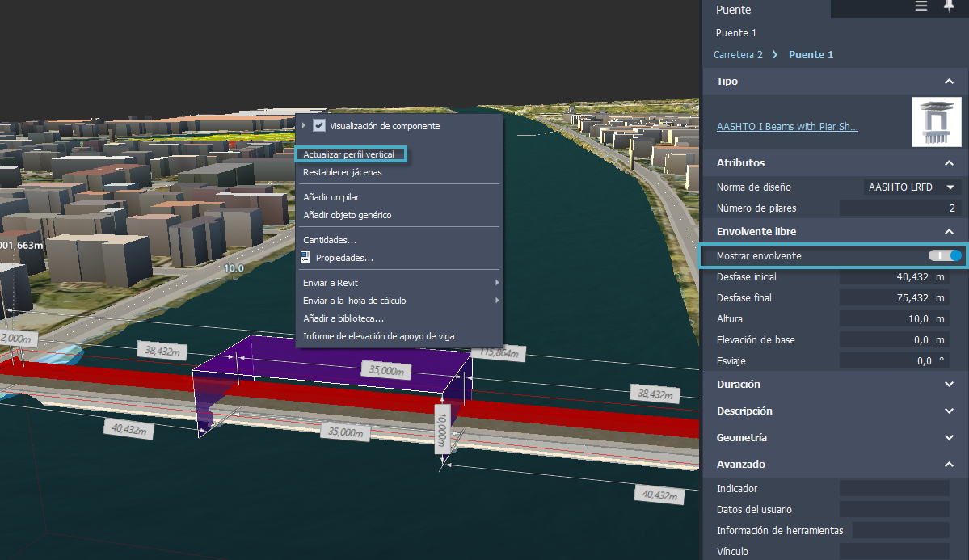
Task: Edit the Desfase final field
Action: click(894, 298)
